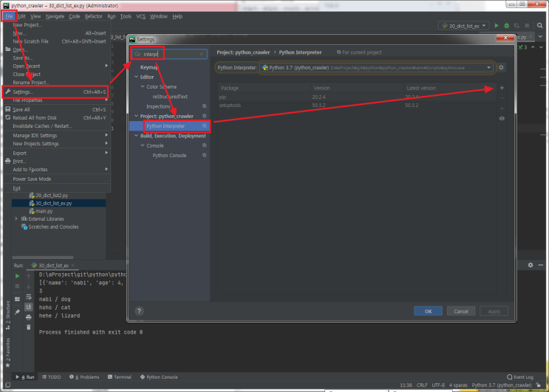Click the plus icon to install a package
This screenshot has width=549, height=392.
502,88
